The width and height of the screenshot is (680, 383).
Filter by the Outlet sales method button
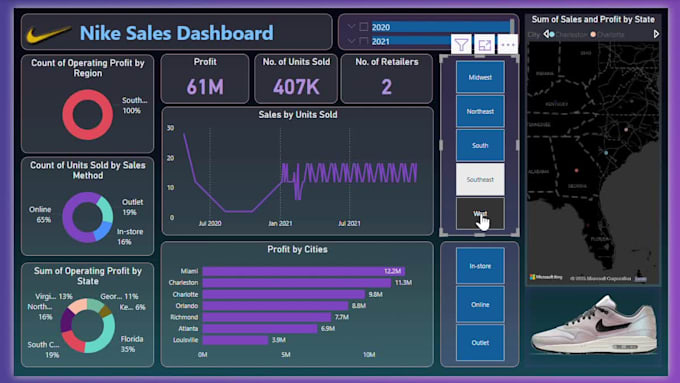tap(480, 343)
